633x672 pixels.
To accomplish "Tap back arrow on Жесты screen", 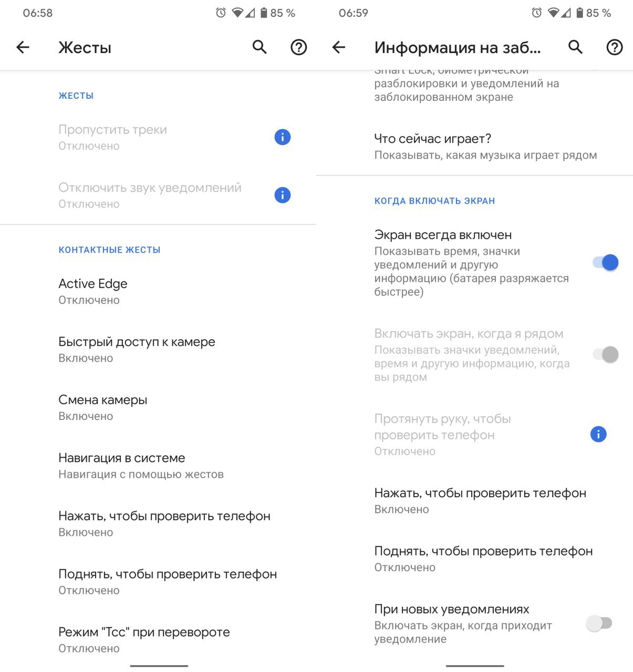I will click(x=23, y=47).
